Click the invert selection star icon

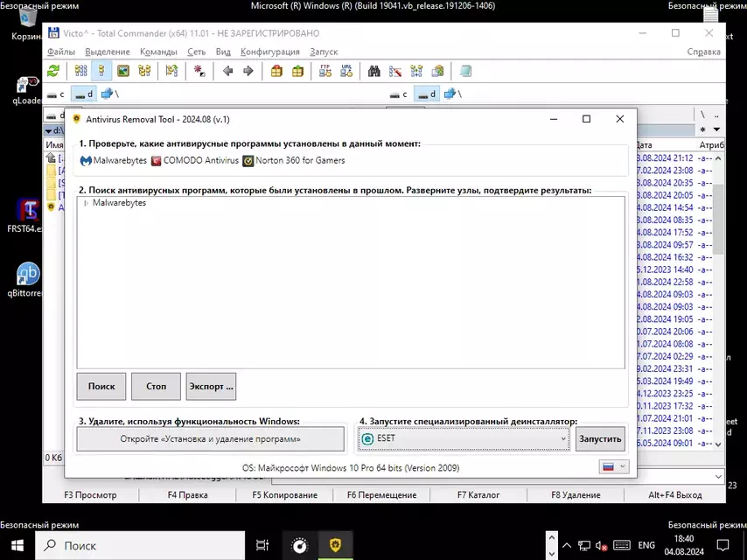tap(199, 71)
